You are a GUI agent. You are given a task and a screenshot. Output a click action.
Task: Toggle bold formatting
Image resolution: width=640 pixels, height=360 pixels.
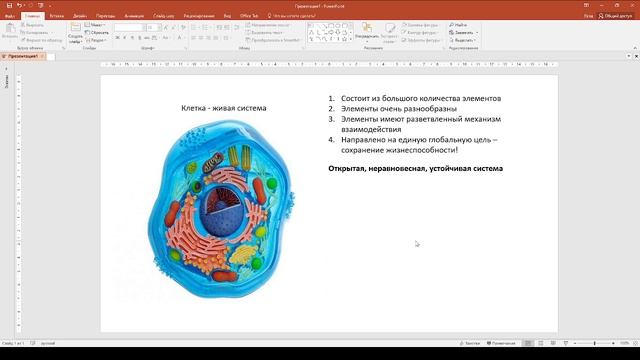click(118, 38)
